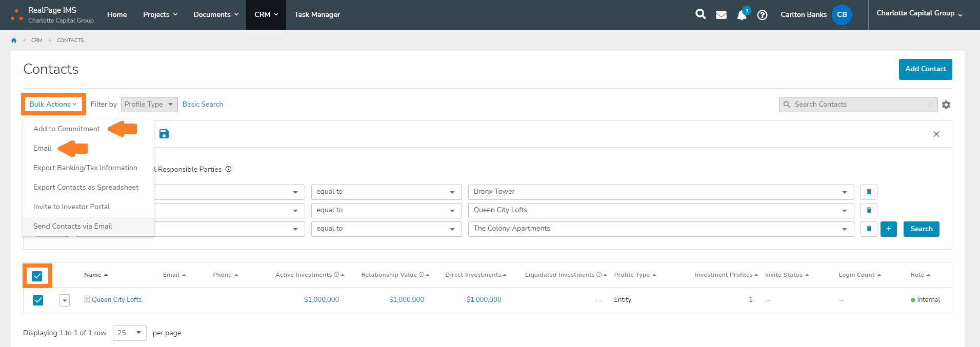Click the CONTACTS breadcrumb text
Screen dimensions: 980x347
coord(70,40)
